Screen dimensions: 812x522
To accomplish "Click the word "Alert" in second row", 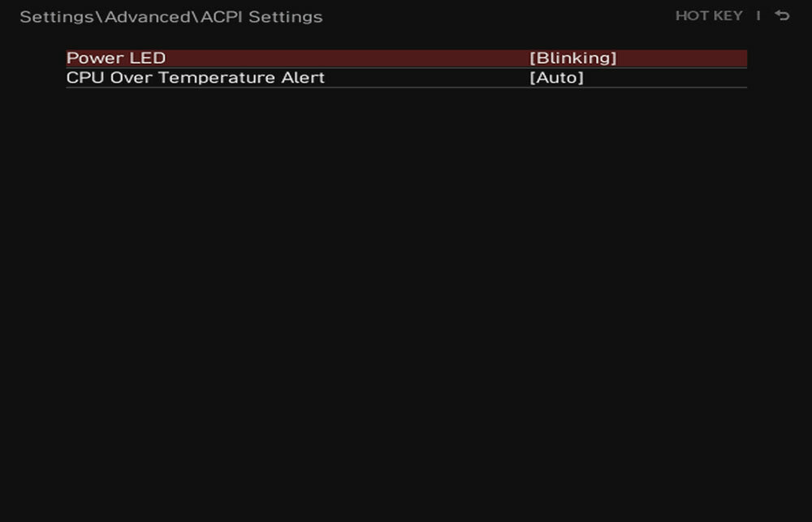I will click(x=303, y=78).
